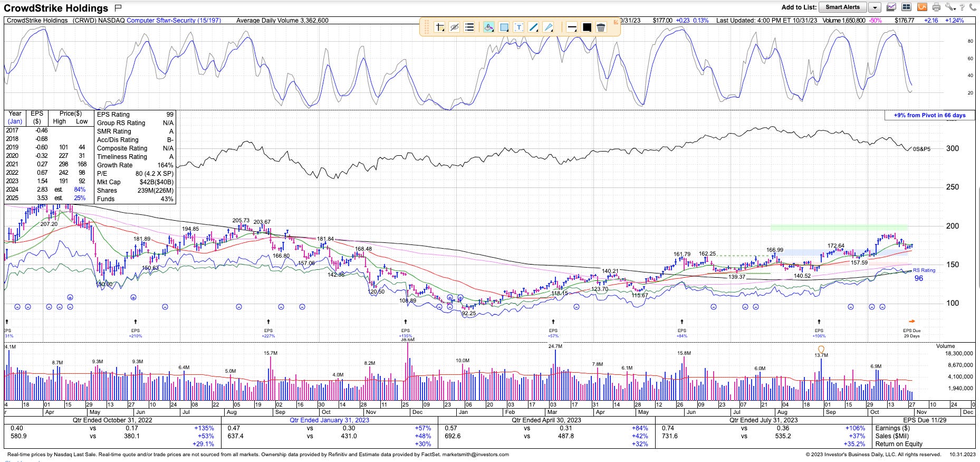Open the line thickness style picker
The height and width of the screenshot is (462, 980).
[572, 27]
